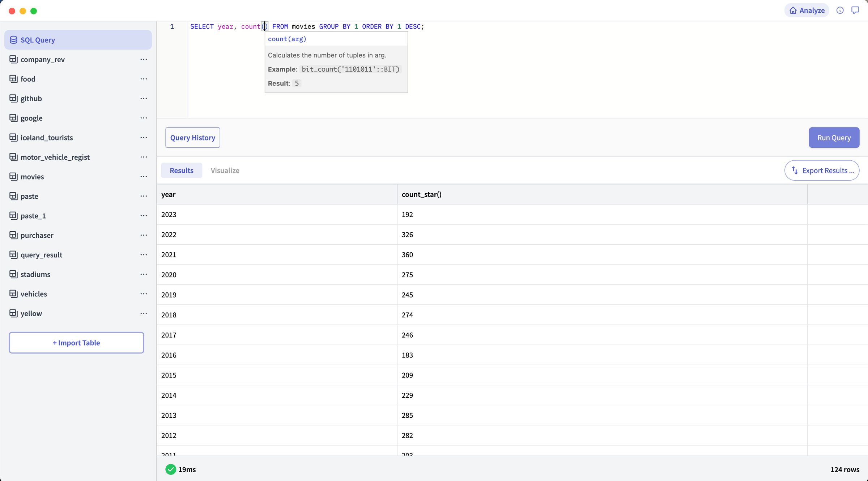The height and width of the screenshot is (481, 868).
Task: Open the comment bubble icon top right
Action: click(x=856, y=10)
